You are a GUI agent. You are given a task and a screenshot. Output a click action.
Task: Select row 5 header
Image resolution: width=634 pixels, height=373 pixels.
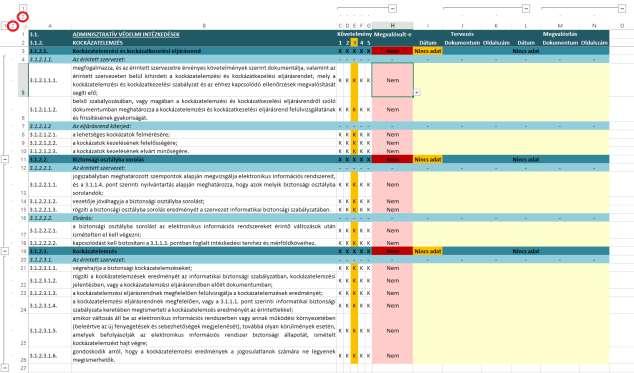point(23,80)
